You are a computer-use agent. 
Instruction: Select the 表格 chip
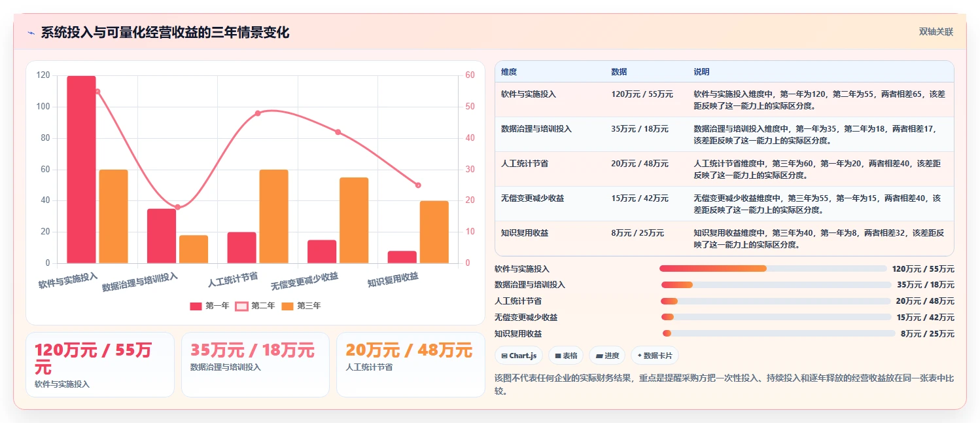coord(566,356)
